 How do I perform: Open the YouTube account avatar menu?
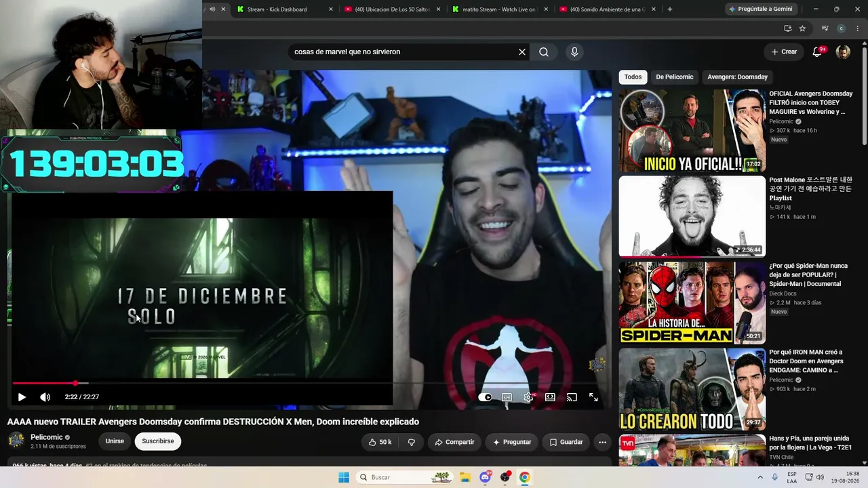(843, 52)
